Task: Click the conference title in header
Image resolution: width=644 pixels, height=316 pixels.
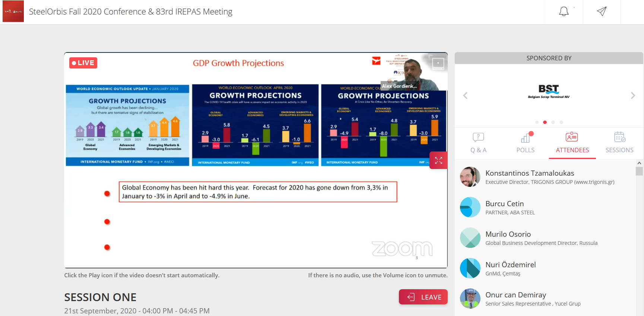Action: click(131, 12)
